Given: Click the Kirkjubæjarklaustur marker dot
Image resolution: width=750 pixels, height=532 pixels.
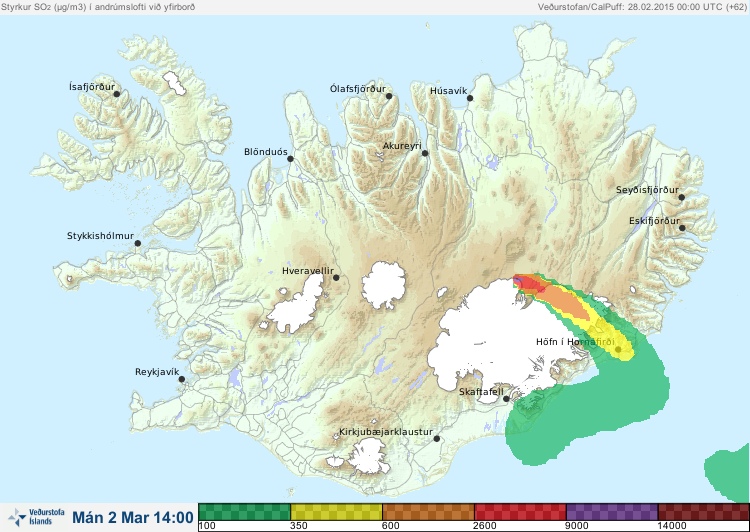Looking at the screenshot, I should coord(436,438).
